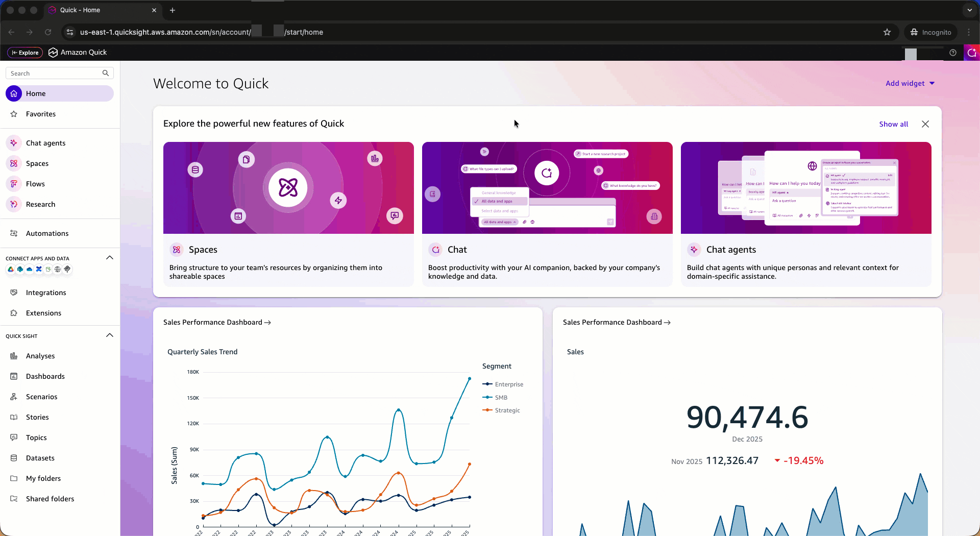Open the Spaces feature card thumbnail

click(288, 188)
